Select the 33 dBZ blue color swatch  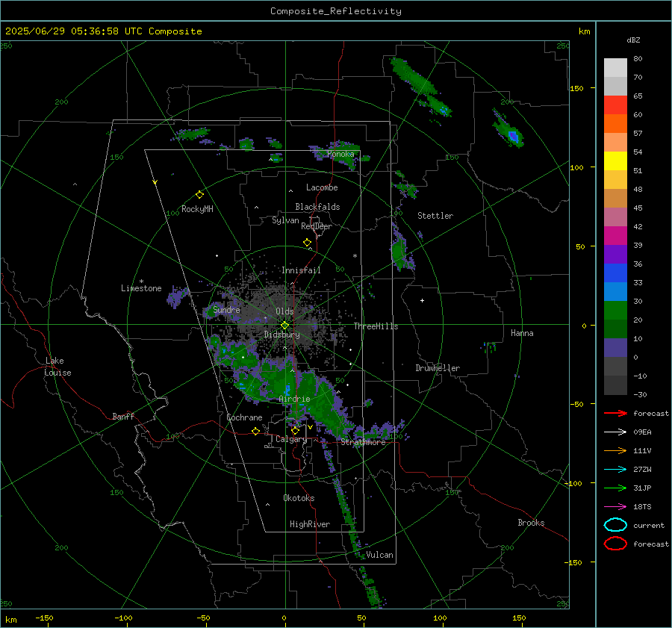click(x=615, y=273)
